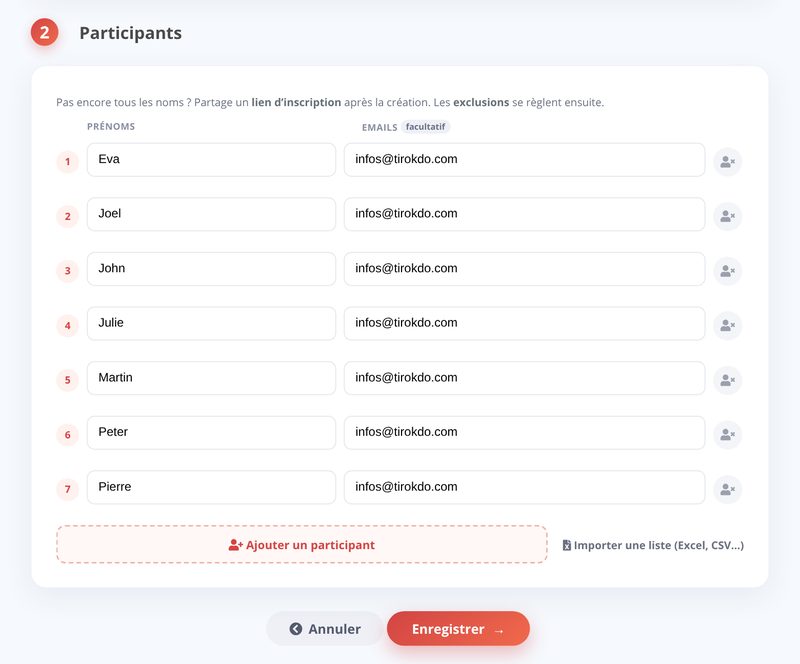Click the Annuler button
The height and width of the screenshot is (664, 800).
(x=324, y=629)
